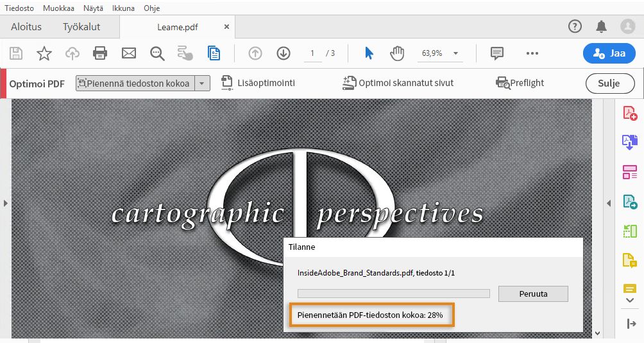Open the help question mark icon
This screenshot has height=343, width=644.
click(575, 27)
